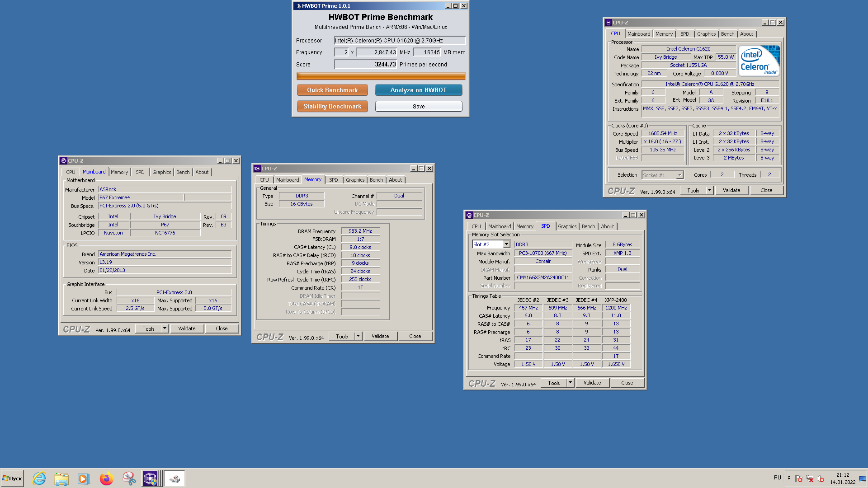The width and height of the screenshot is (868, 488).
Task: Click CPU-Z title icon in Memory window
Action: (257, 169)
